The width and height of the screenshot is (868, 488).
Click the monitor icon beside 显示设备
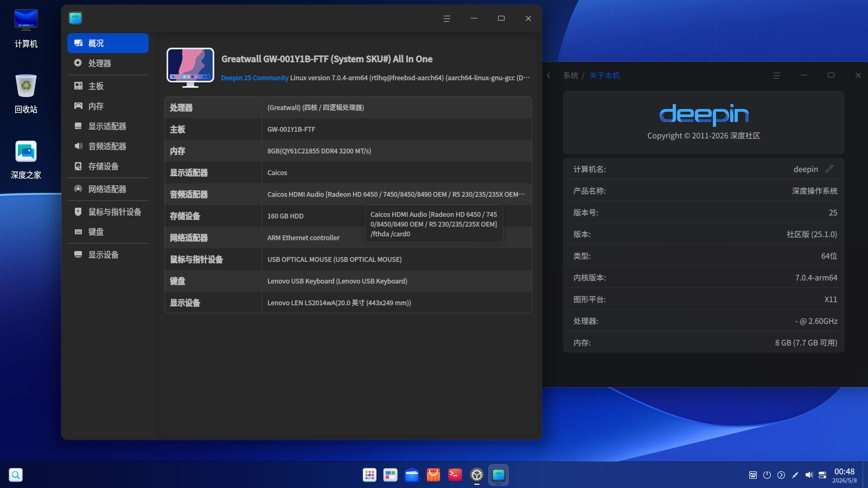pyautogui.click(x=78, y=254)
